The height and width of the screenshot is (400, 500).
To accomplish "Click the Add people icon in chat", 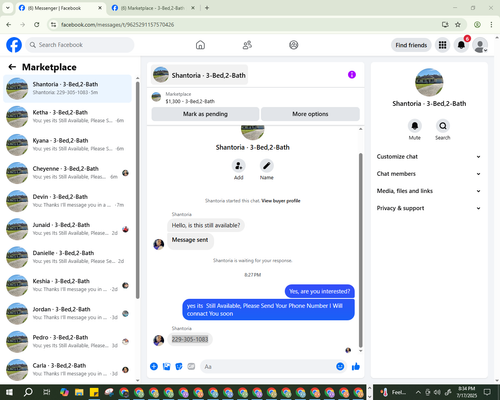I will tap(239, 166).
